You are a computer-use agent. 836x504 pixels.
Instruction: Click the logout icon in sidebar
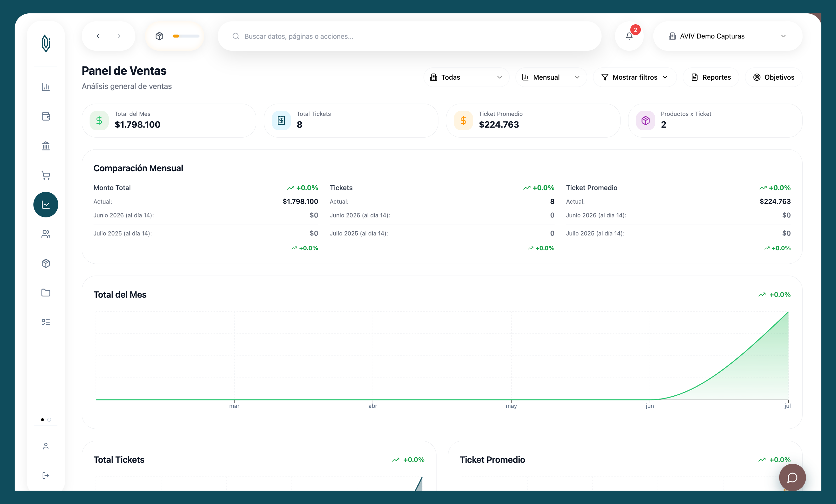point(46,476)
